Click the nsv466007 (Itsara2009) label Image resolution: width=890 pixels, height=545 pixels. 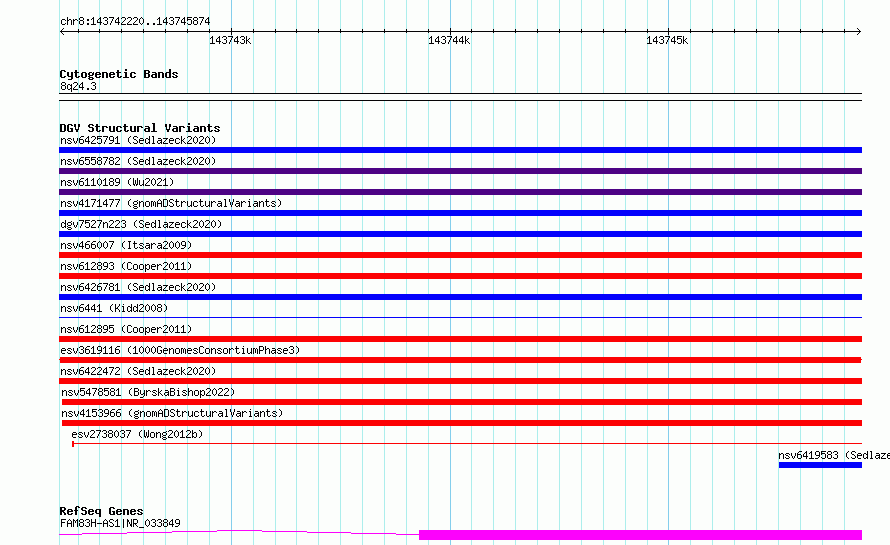click(126, 245)
